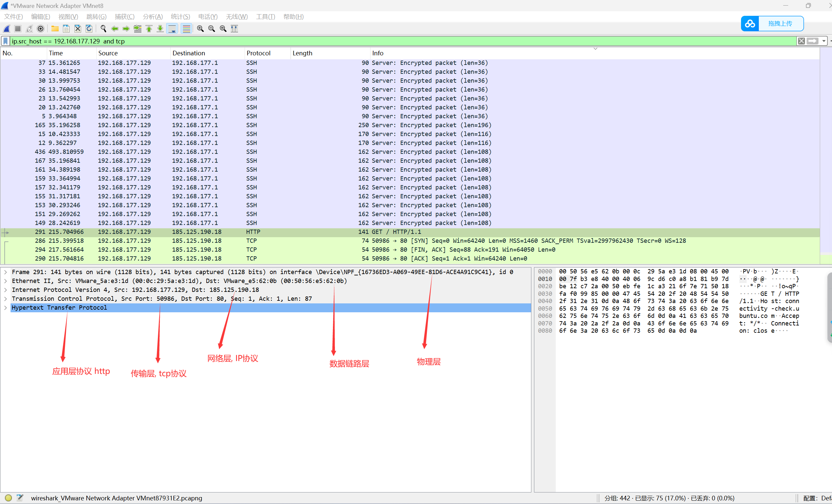The image size is (832, 504).
Task: Open capture options gear icon
Action: click(41, 29)
